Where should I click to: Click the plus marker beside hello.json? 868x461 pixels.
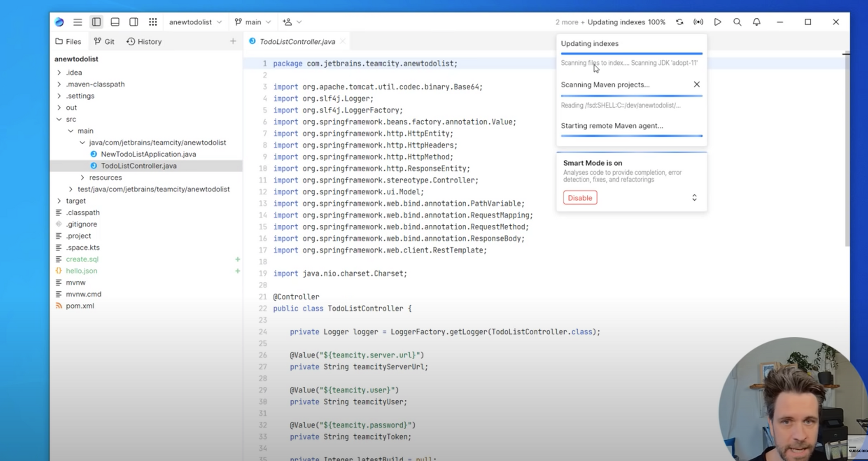pyautogui.click(x=237, y=271)
